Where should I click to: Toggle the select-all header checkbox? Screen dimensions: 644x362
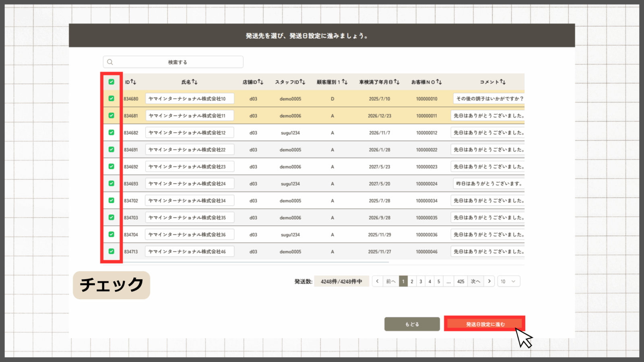coord(111,82)
